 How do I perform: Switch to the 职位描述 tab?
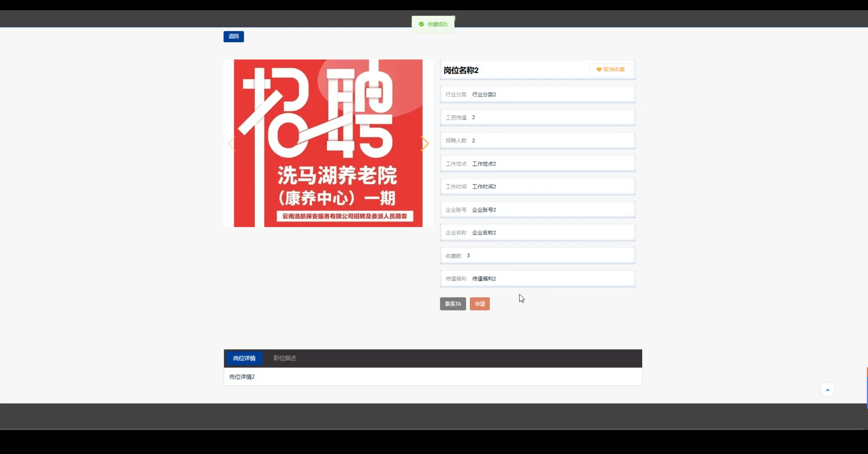tap(284, 358)
